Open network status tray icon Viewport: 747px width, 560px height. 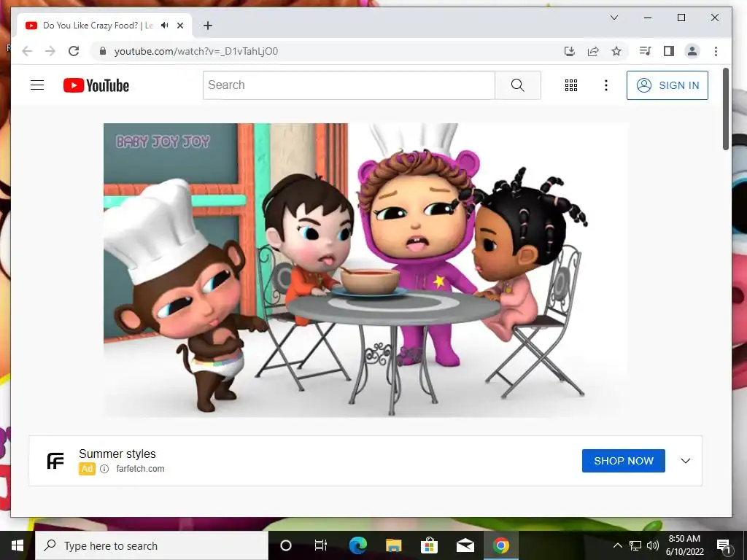[635, 545]
